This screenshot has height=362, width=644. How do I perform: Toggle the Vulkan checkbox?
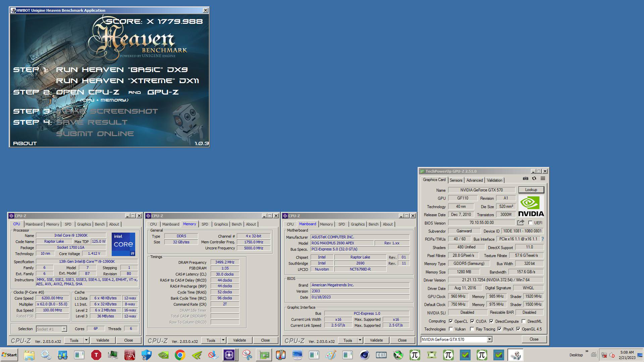[451, 329]
